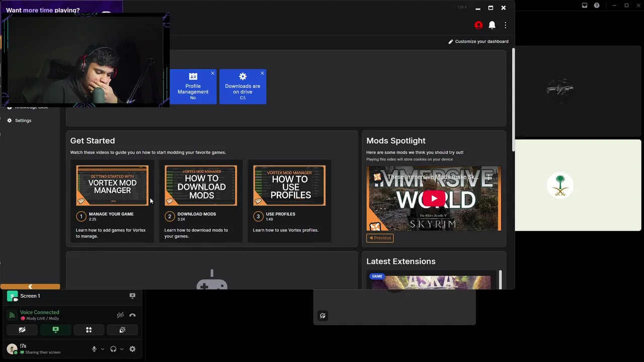This screenshot has height=362, width=644.
Task: Click the crossed-out eye icon on stream preview
Action: coord(323,316)
